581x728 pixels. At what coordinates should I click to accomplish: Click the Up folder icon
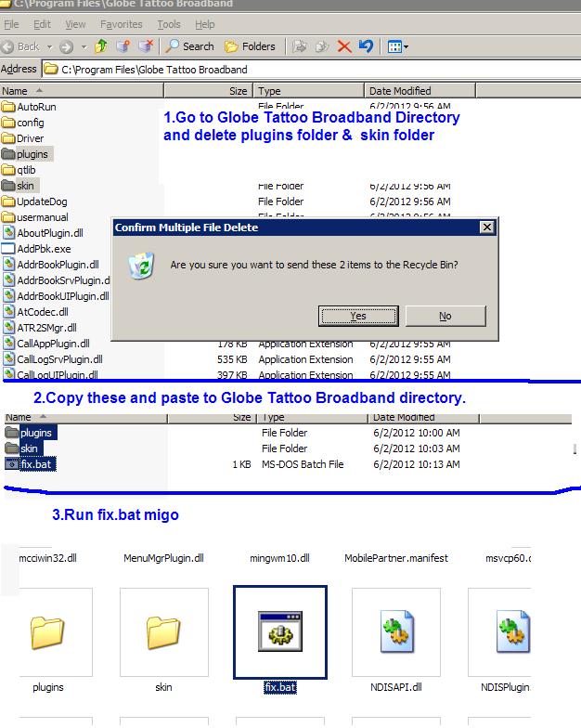[100, 46]
